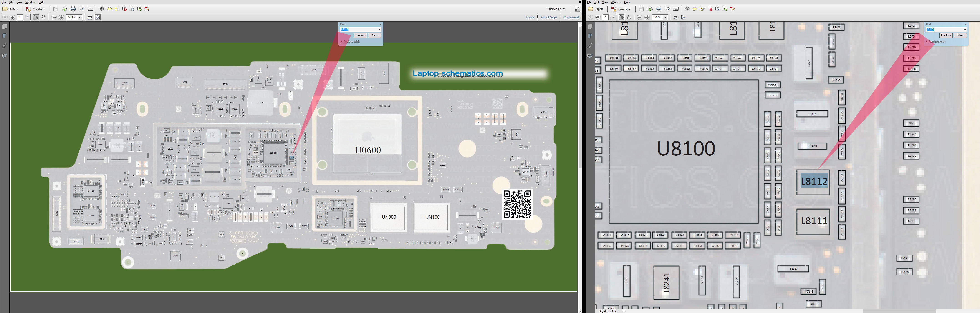Click the page number field in left window

pyautogui.click(x=20, y=17)
